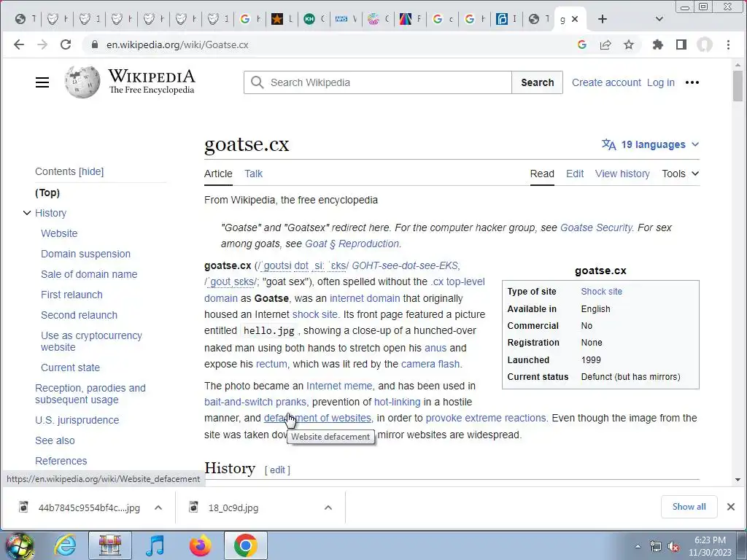This screenshot has width=747, height=560.
Task: Expand the Tools dropdown
Action: pos(680,174)
